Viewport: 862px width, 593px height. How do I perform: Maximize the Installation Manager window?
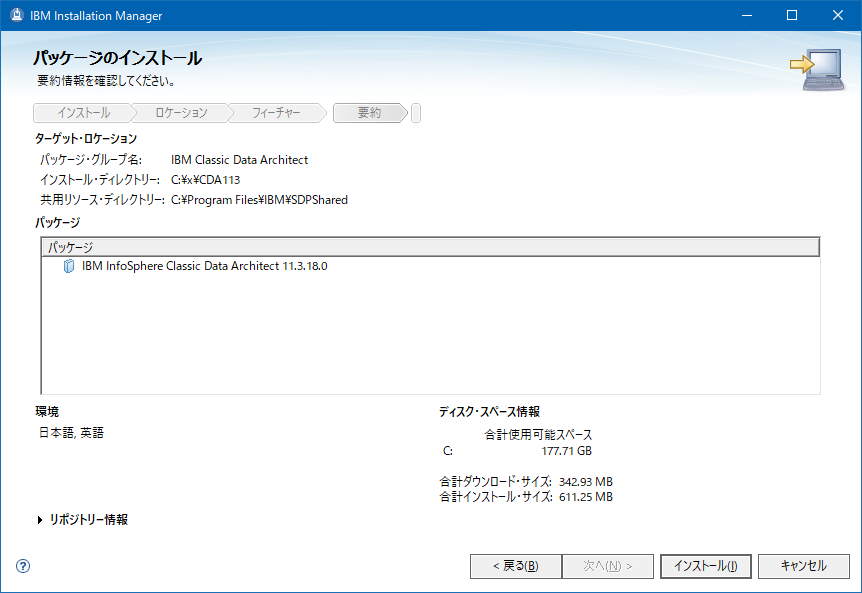point(792,15)
